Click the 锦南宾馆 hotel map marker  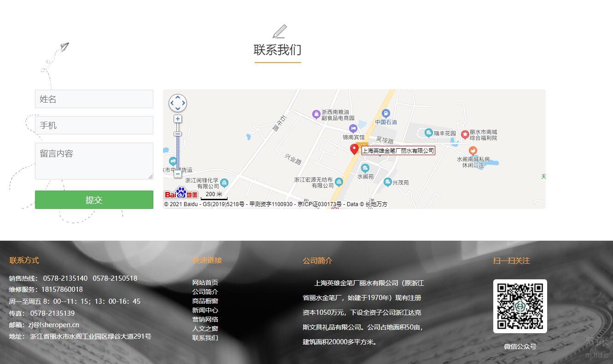tap(353, 128)
